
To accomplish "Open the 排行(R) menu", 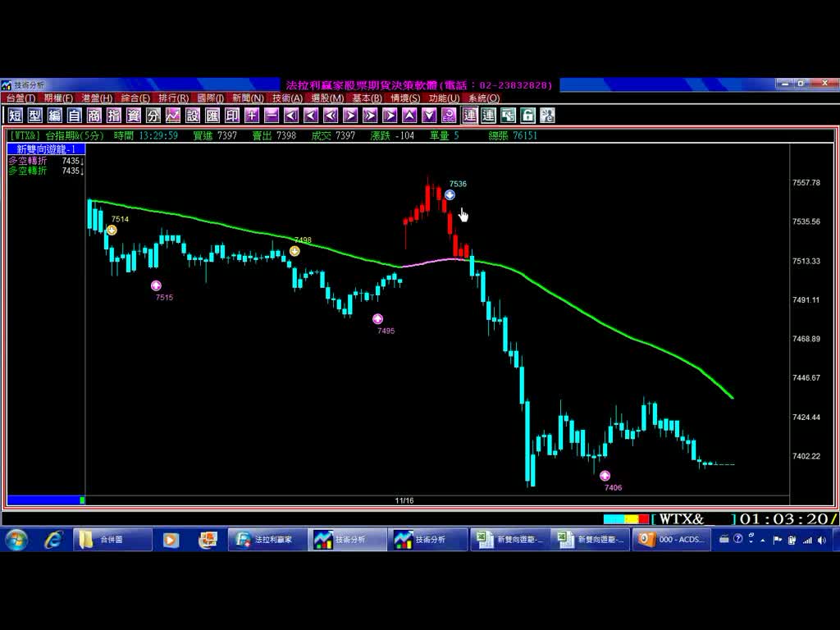I will coord(174,98).
